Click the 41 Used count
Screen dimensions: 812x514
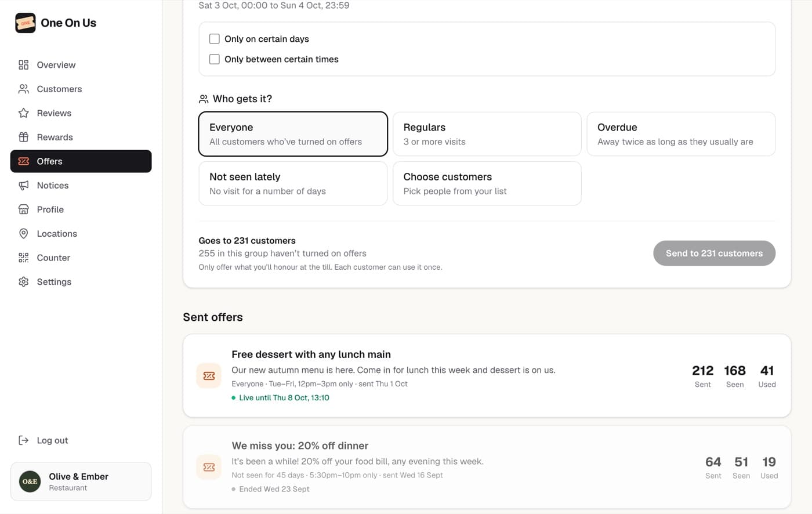coord(767,376)
